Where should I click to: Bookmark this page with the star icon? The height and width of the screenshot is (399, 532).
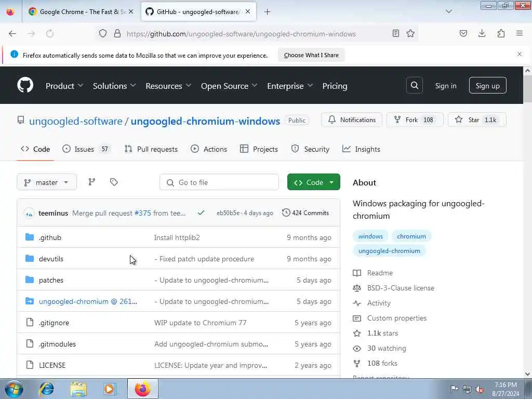[410, 33]
